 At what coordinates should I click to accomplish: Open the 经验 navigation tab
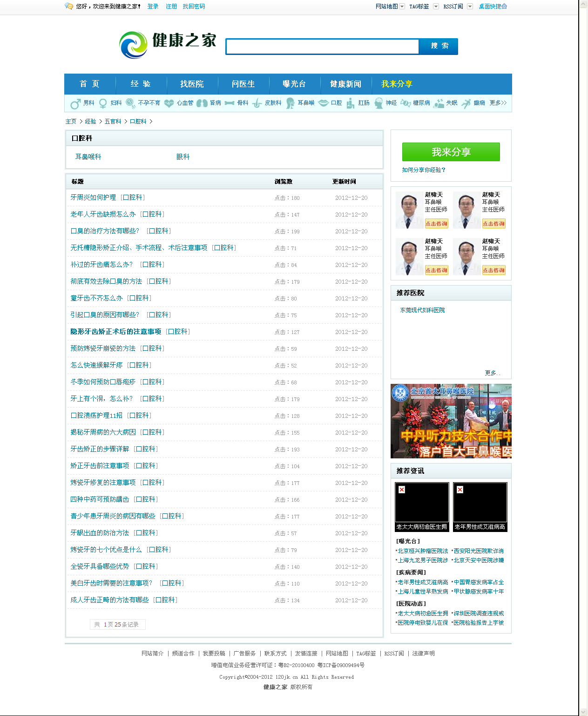[x=141, y=84]
